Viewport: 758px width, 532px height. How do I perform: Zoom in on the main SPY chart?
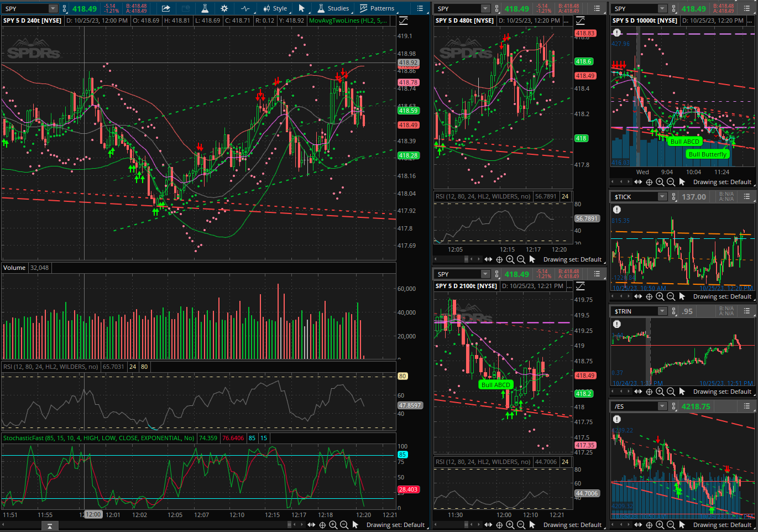[333, 525]
